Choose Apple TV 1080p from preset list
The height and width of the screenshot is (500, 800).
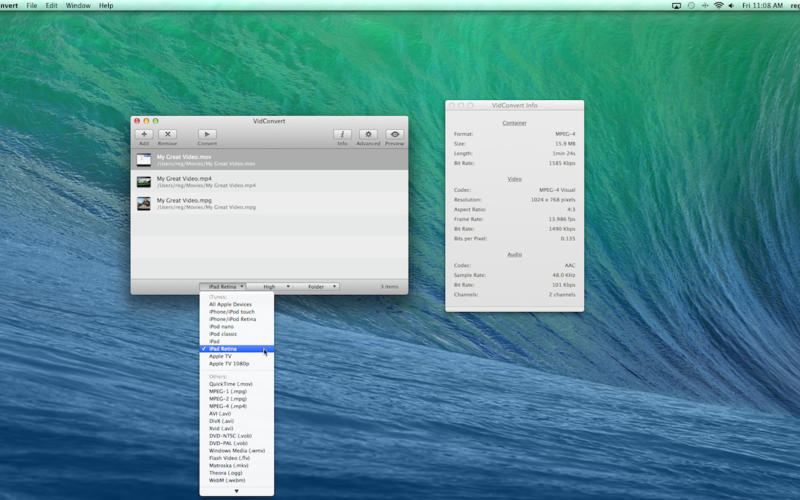click(x=229, y=364)
